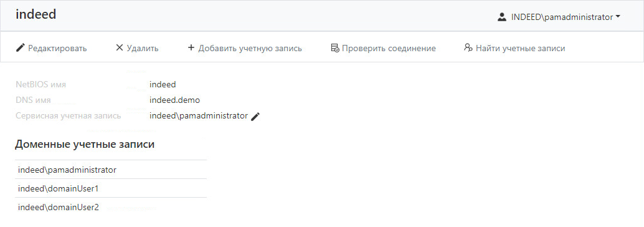Click the pencil icon beside Редактировать
Image resolution: width=644 pixels, height=227 pixels.
point(20,48)
